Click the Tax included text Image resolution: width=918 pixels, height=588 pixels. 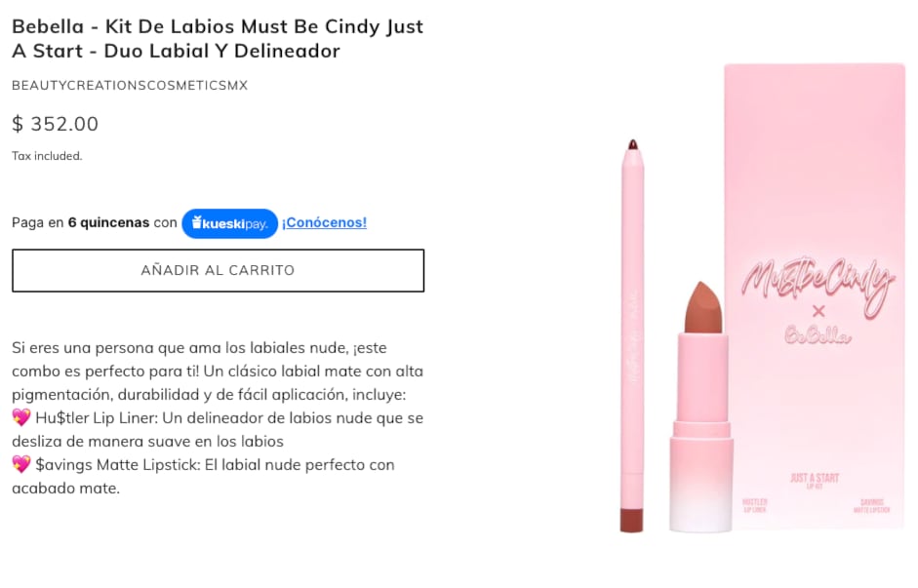(x=46, y=155)
